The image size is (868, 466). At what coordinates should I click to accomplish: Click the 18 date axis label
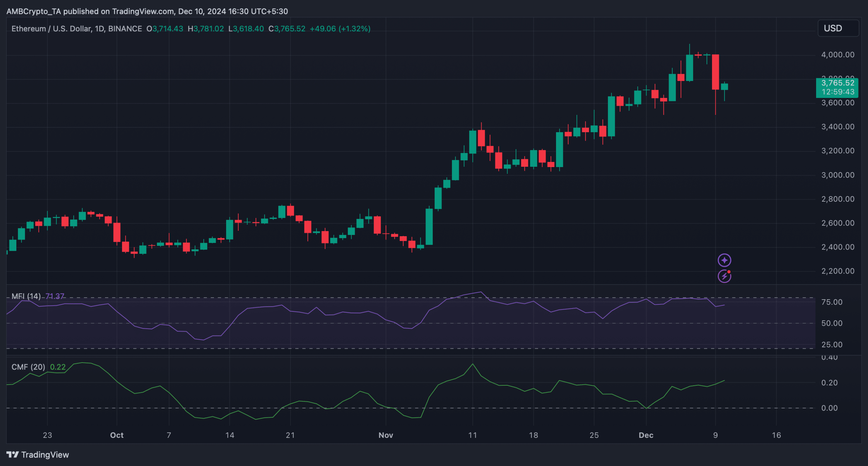533,435
